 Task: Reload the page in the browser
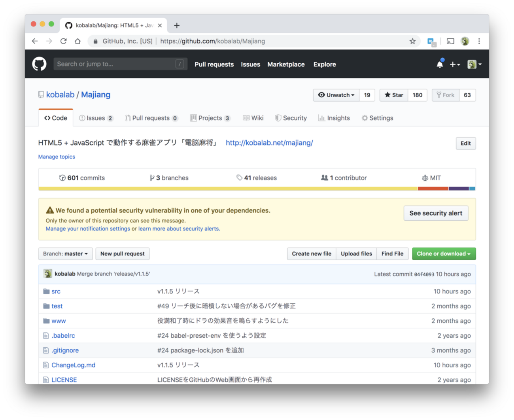coord(63,41)
